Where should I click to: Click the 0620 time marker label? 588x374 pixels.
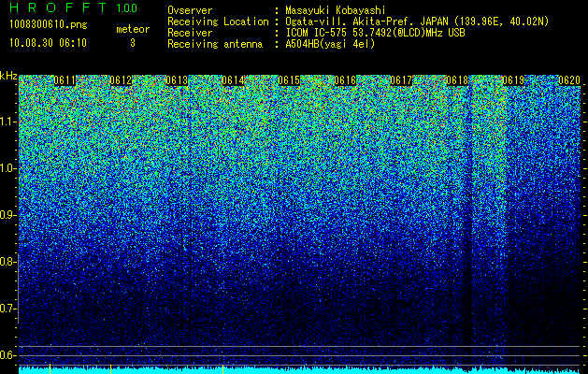tap(569, 80)
